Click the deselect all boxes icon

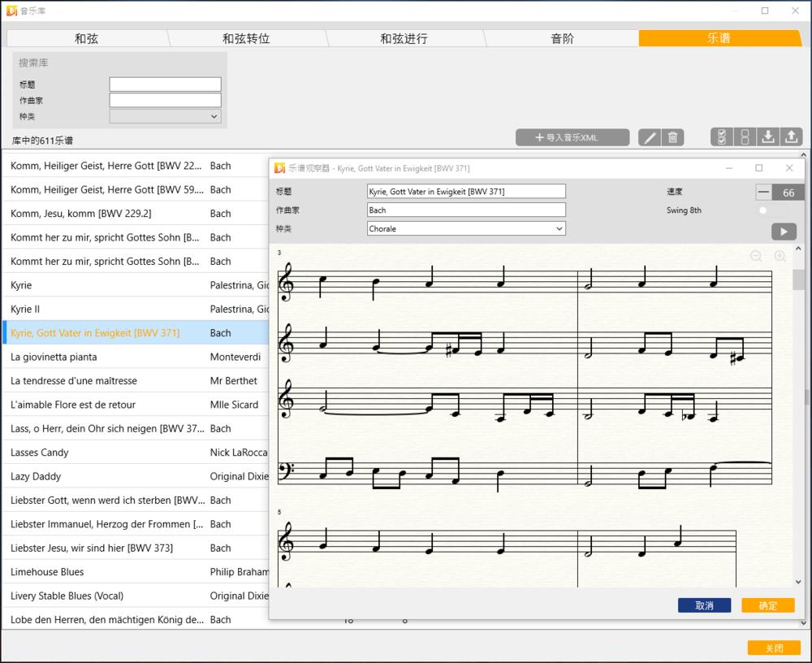tap(745, 137)
